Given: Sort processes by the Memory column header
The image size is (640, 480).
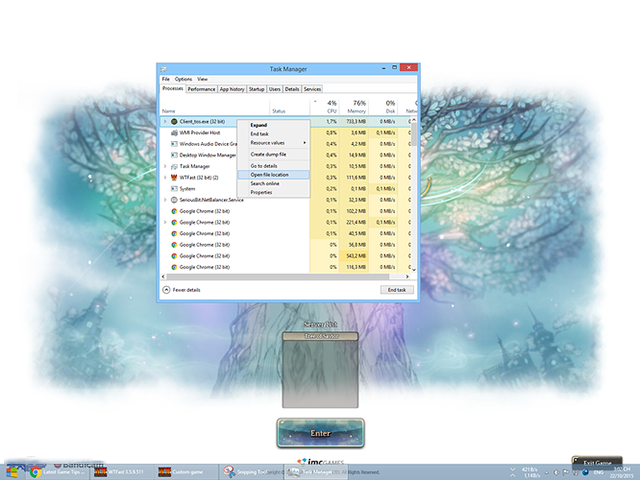Looking at the screenshot, I should pos(359,106).
